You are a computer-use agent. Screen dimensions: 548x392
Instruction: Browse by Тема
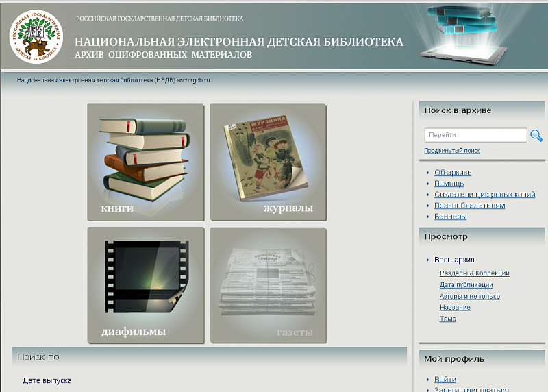point(448,319)
